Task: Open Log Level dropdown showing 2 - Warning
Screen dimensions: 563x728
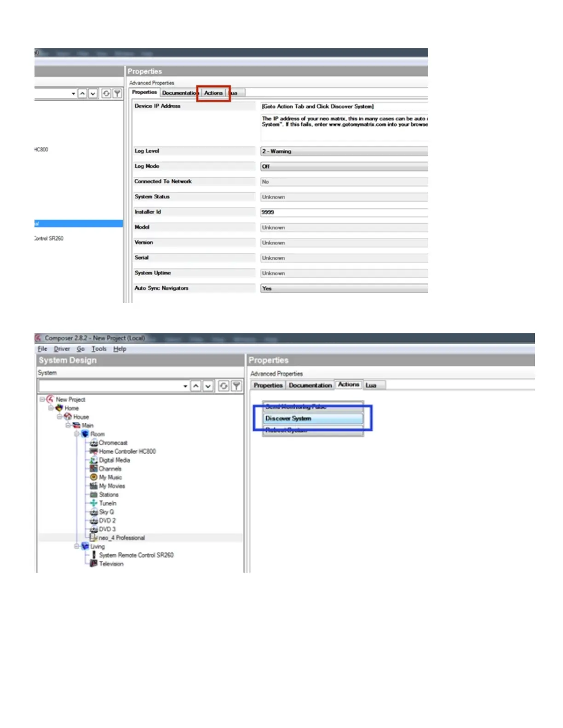Action: tap(344, 151)
